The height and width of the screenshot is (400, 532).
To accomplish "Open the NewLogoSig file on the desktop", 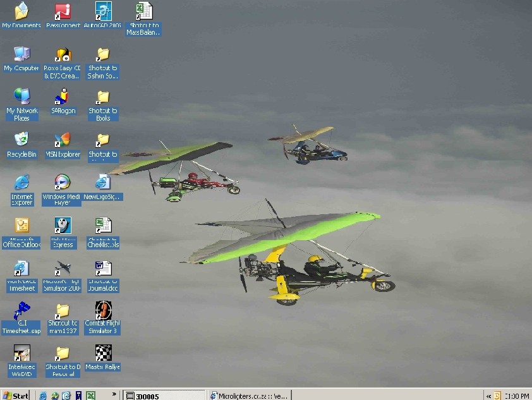I will tap(103, 187).
